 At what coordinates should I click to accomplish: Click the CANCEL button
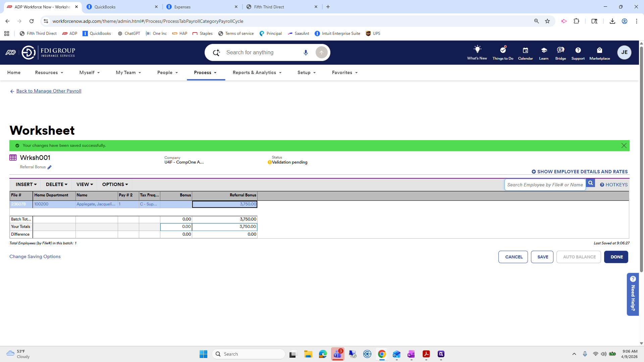click(513, 257)
